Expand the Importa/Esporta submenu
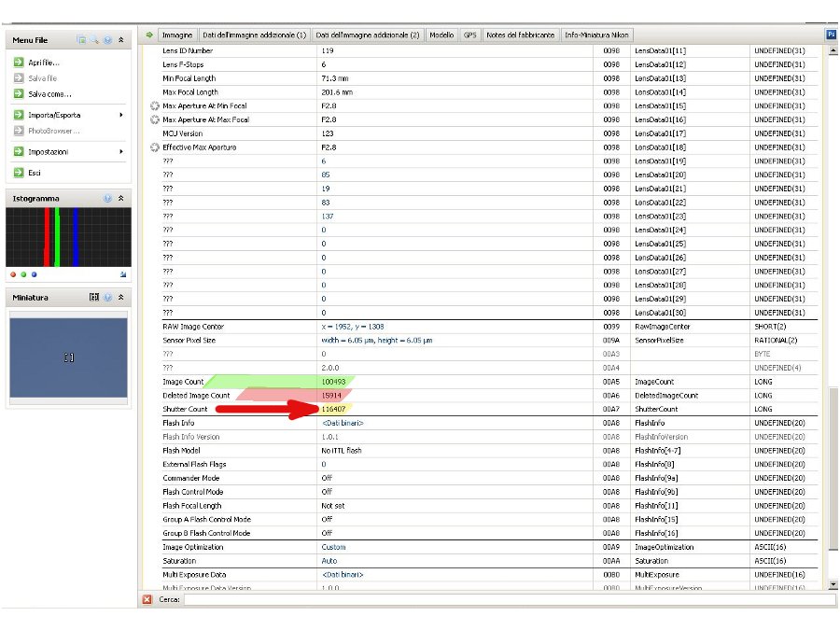The width and height of the screenshot is (840, 630). point(120,115)
